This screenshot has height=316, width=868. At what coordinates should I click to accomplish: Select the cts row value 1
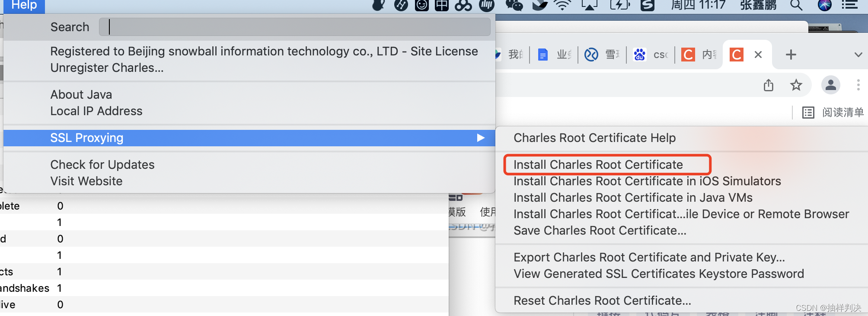(60, 272)
